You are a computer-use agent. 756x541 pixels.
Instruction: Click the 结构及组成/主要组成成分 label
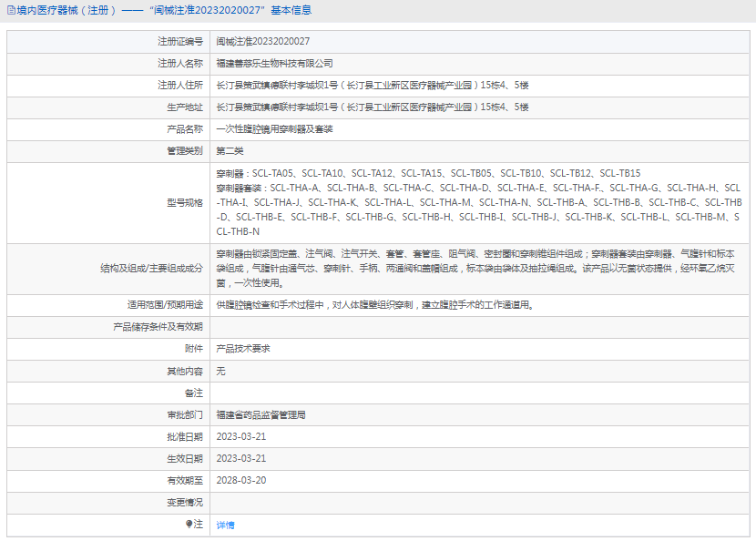151,269
